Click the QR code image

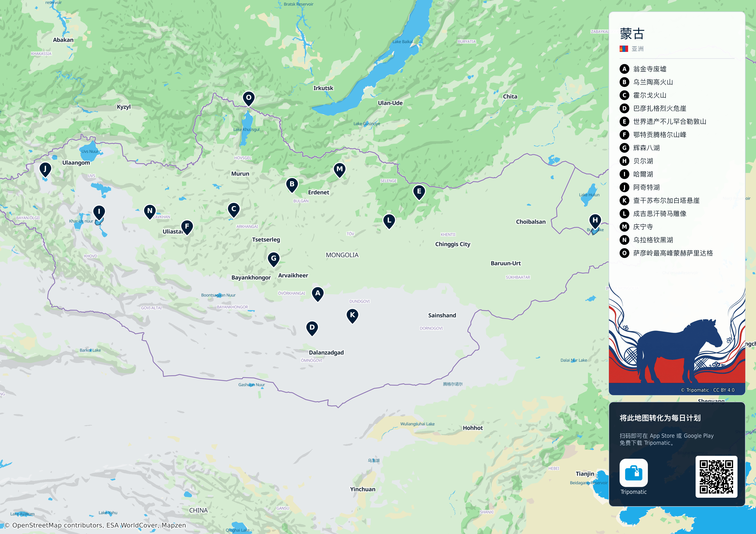716,477
